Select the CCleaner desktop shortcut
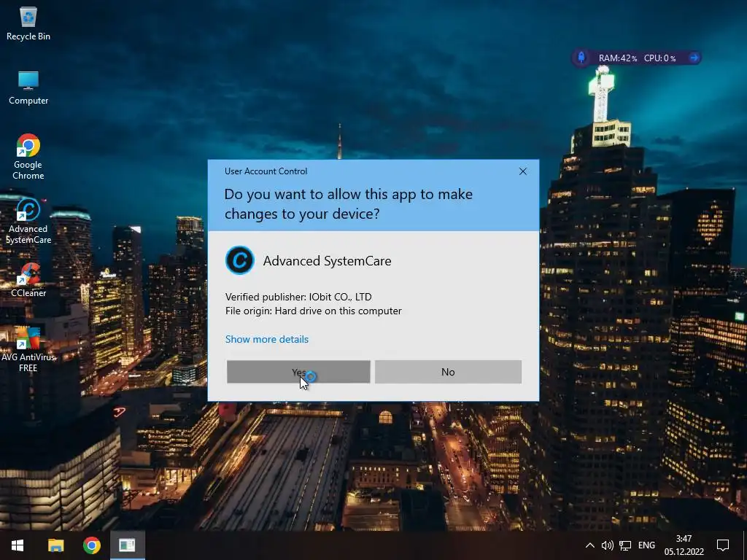The image size is (747, 560). pyautogui.click(x=28, y=280)
